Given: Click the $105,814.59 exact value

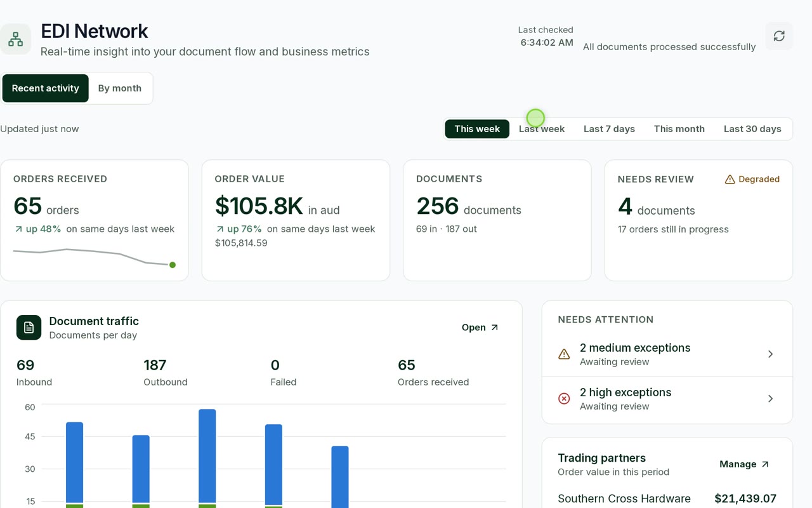Looking at the screenshot, I should click(241, 243).
